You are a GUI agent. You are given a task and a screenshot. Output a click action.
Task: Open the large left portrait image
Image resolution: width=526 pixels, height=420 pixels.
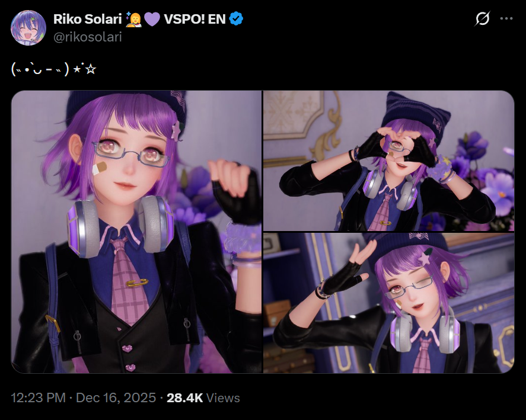pyautogui.click(x=136, y=232)
